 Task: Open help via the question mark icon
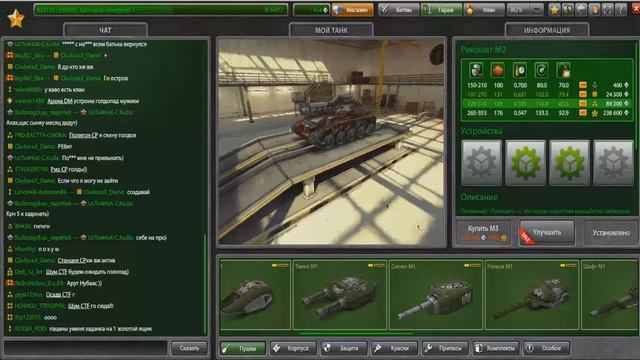point(620,10)
